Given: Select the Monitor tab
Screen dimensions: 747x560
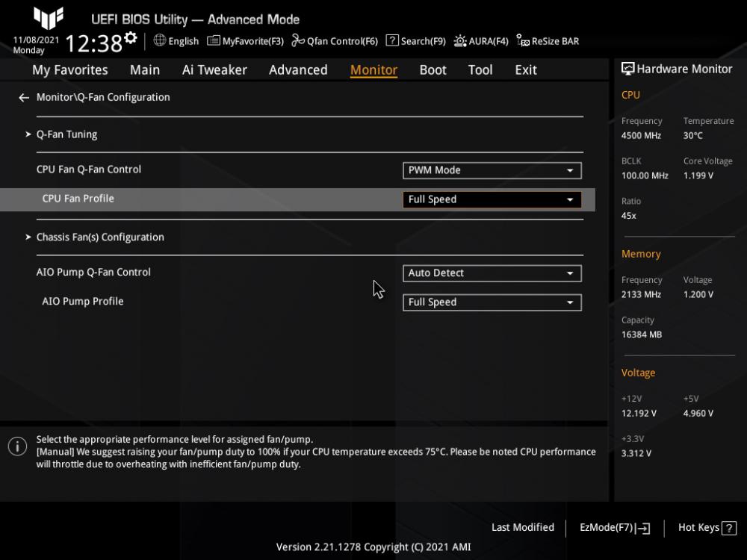Looking at the screenshot, I should click(x=374, y=70).
